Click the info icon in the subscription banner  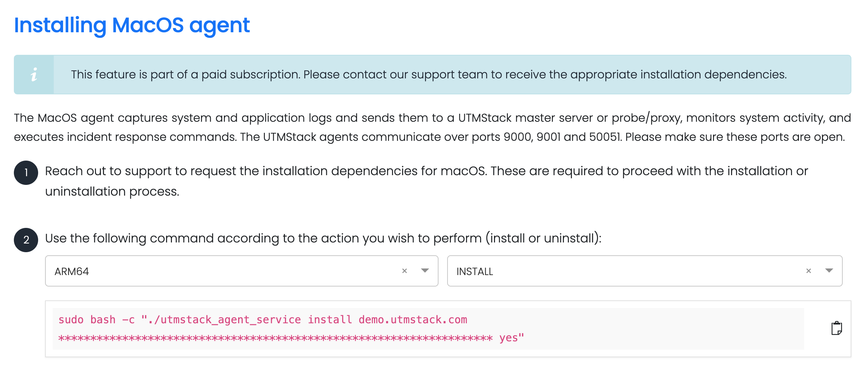[x=34, y=75]
